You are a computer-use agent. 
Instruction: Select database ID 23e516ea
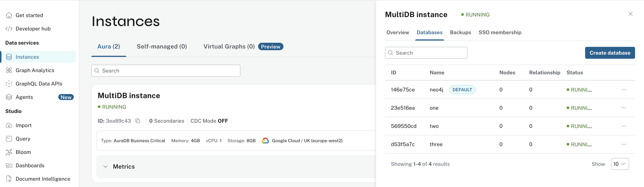402,108
